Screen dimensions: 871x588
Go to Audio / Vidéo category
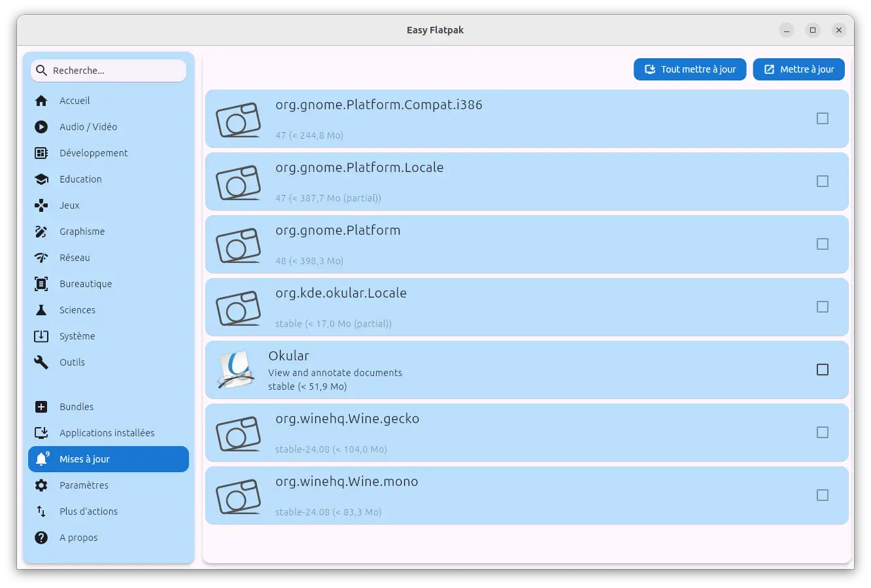point(109,127)
